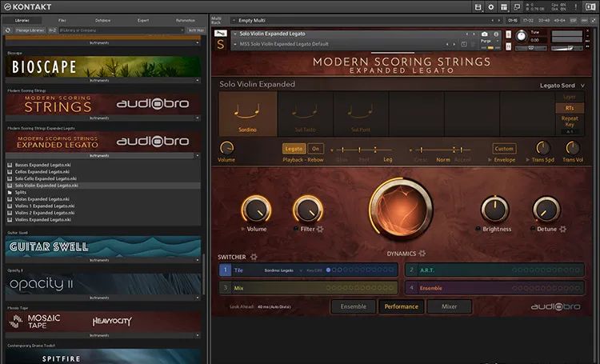Viewport: 600px width, 364px height.
Task: Click the main Volume knob in performance panel
Action: pyautogui.click(x=256, y=210)
